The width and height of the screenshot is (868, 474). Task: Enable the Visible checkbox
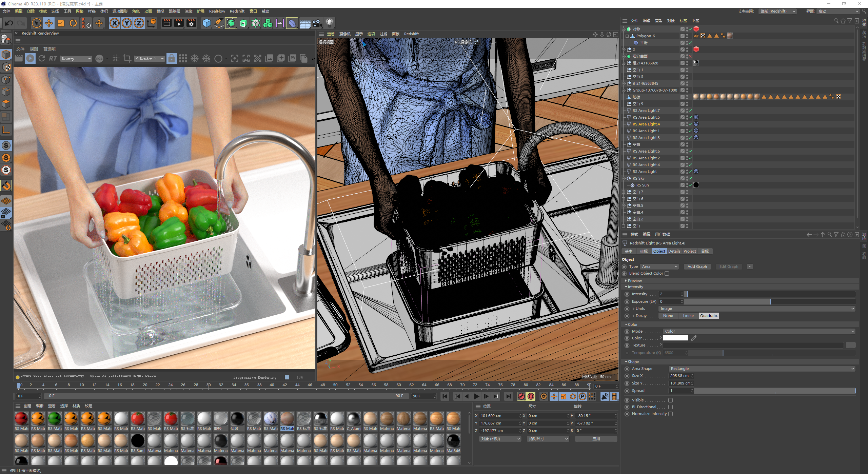coord(670,400)
